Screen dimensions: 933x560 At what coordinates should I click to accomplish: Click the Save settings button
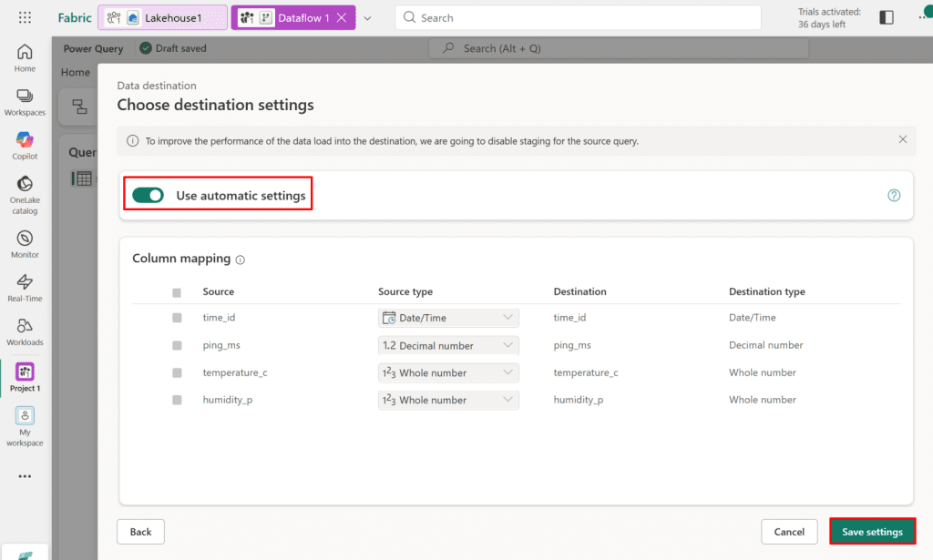point(872,532)
